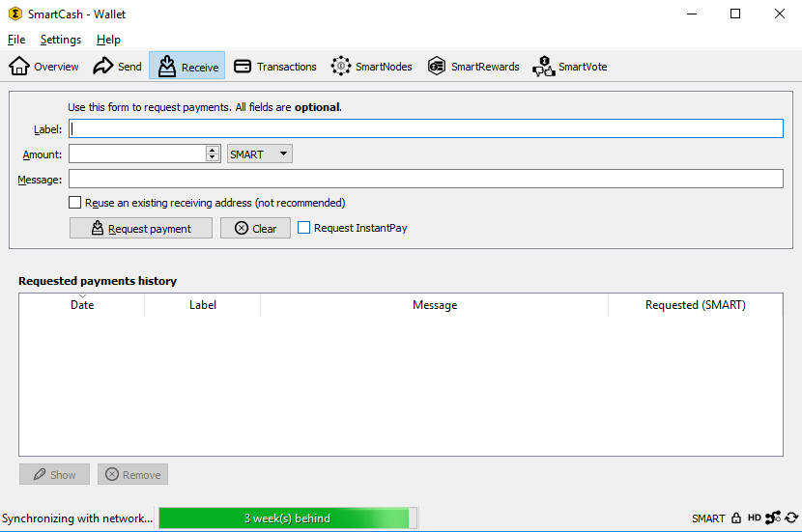Go to the SmartNodes tab

371,67
